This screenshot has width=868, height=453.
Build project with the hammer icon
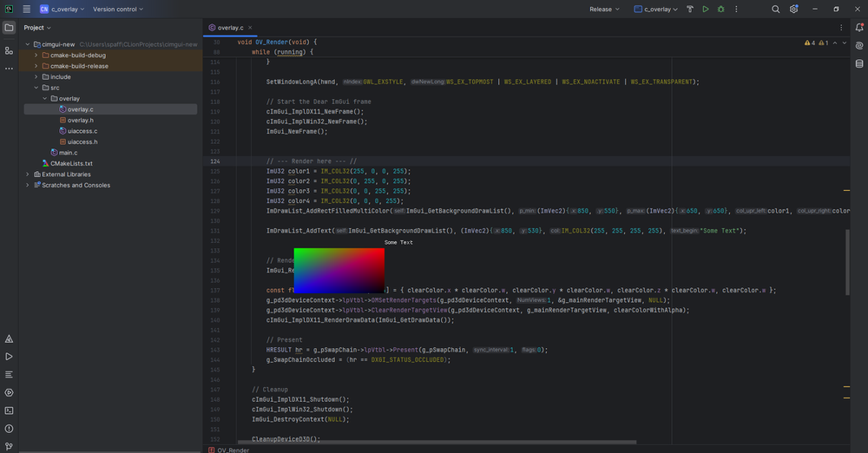point(689,10)
